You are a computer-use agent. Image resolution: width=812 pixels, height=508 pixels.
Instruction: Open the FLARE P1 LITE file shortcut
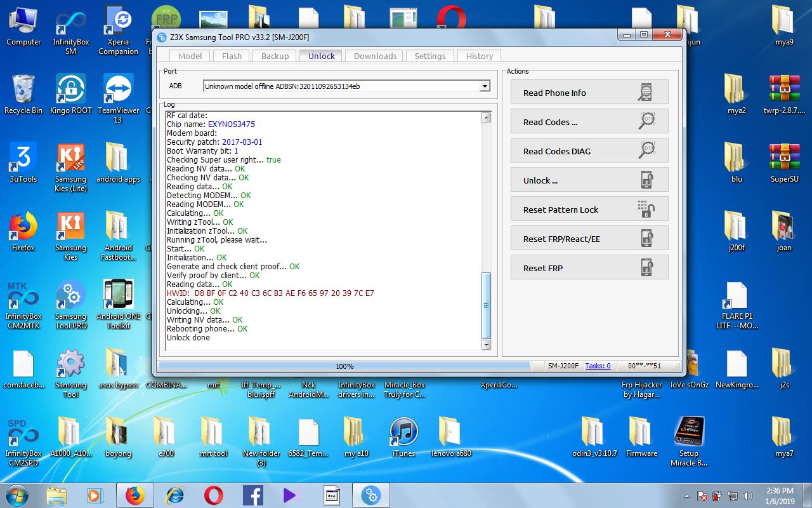(737, 304)
